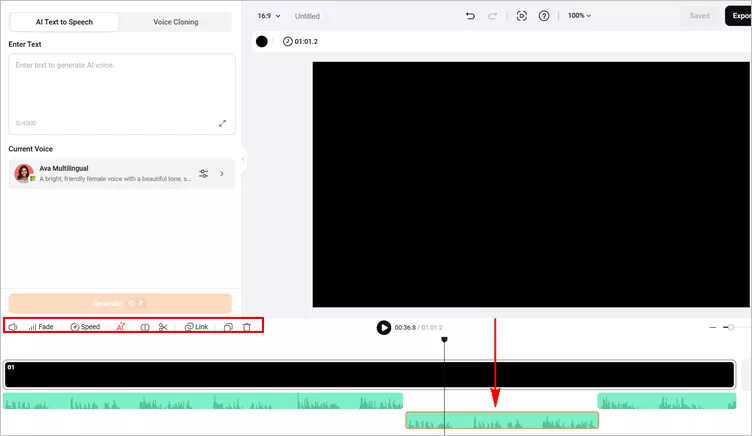Image resolution: width=752 pixels, height=436 pixels.
Task: Click the timeline zoom slider handle
Action: [x=730, y=327]
